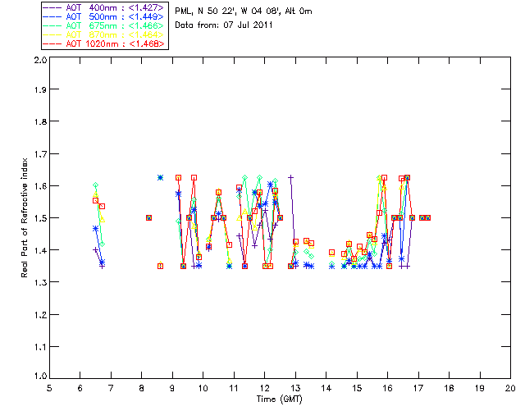Image resolution: width=525 pixels, height=420 pixels.
Task: Click the 'Time (GMT)' x-axis label
Action: (279, 399)
